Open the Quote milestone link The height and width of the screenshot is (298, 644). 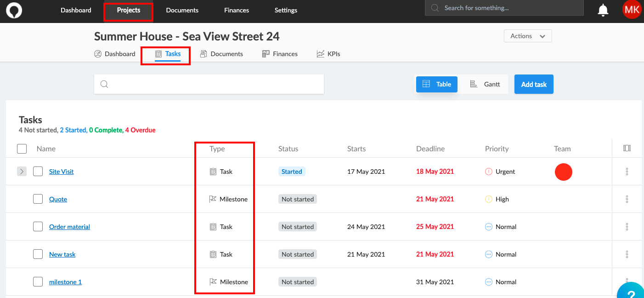coord(58,199)
